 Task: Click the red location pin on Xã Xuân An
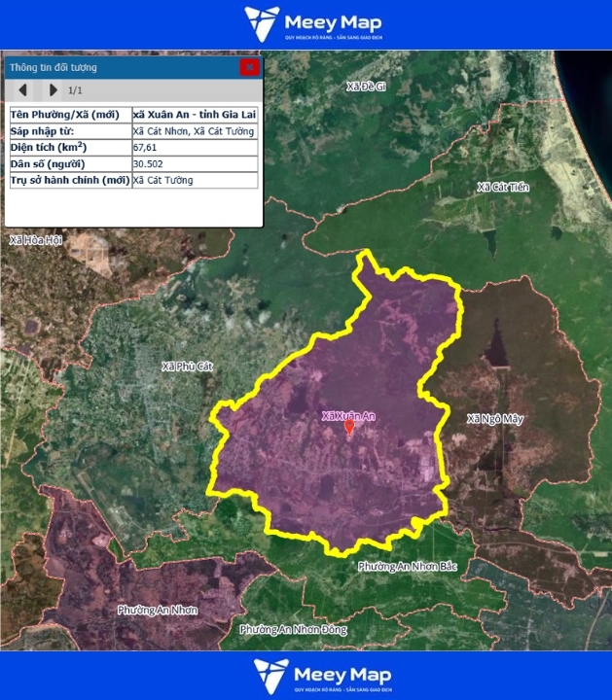tap(349, 426)
